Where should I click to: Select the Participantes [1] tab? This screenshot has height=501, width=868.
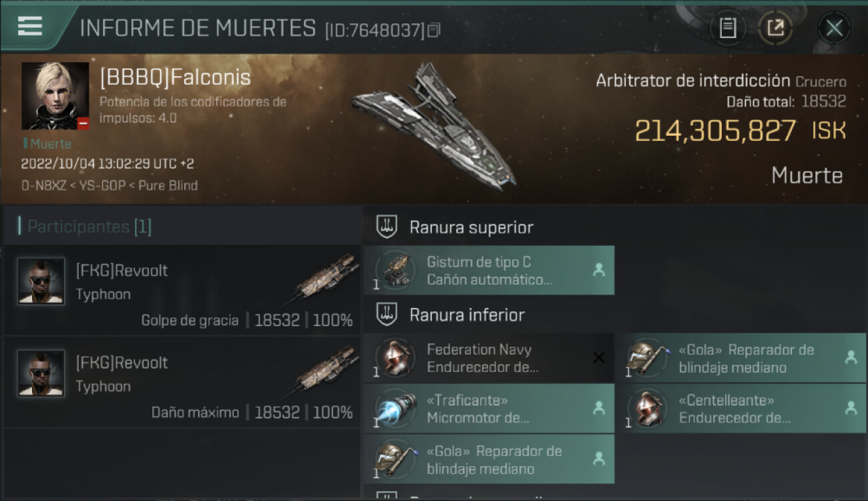[89, 226]
